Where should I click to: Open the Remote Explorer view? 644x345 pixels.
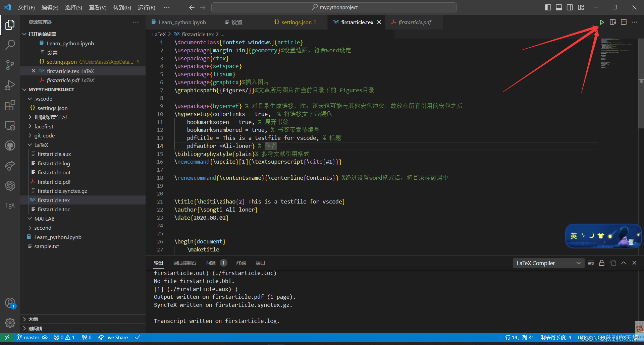click(10, 125)
